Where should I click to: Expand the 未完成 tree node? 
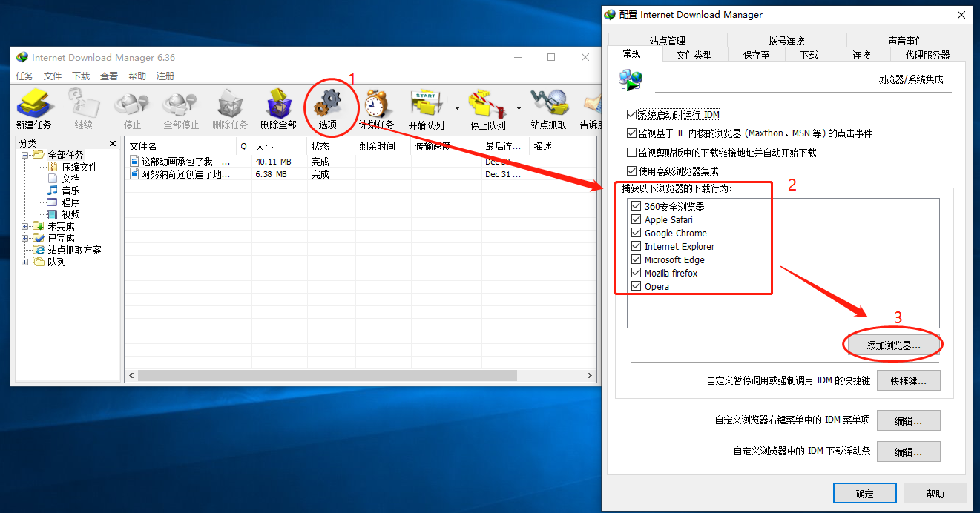(25, 226)
